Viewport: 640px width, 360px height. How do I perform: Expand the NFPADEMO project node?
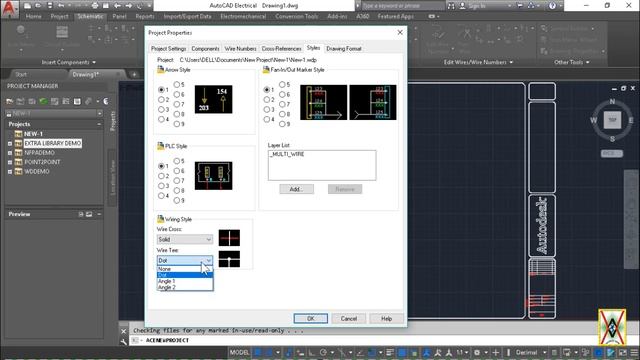click(10, 153)
